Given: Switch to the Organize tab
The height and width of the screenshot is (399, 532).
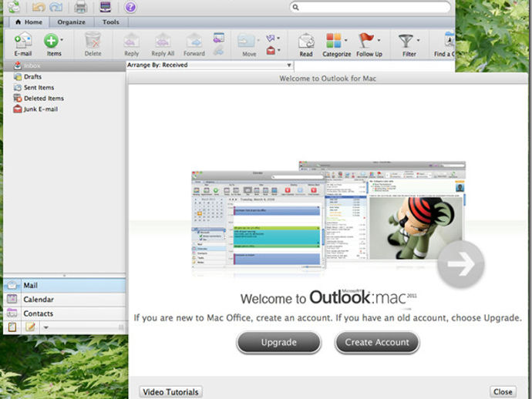Looking at the screenshot, I should tap(71, 22).
